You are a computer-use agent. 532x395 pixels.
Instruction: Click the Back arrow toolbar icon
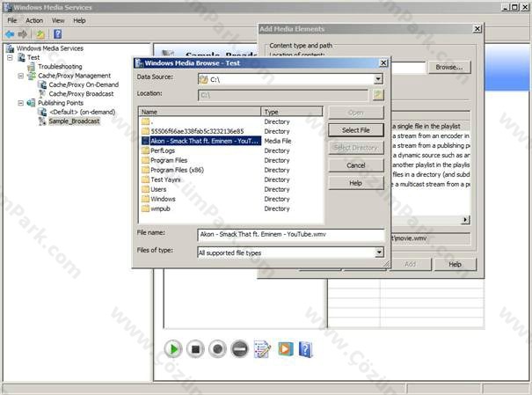pos(10,34)
